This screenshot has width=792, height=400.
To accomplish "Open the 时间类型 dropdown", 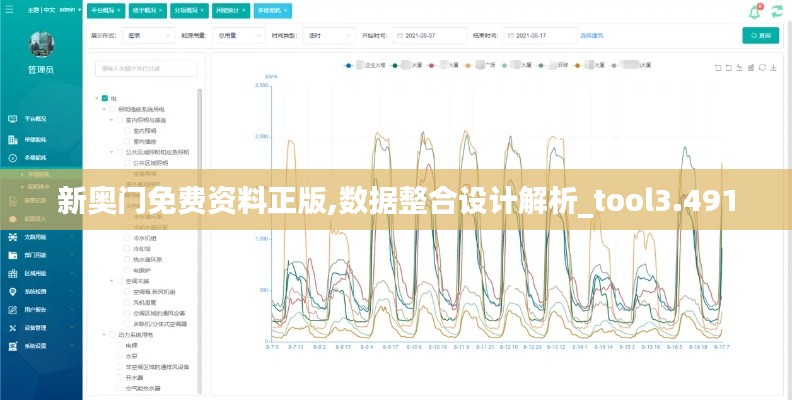I will [x=329, y=36].
